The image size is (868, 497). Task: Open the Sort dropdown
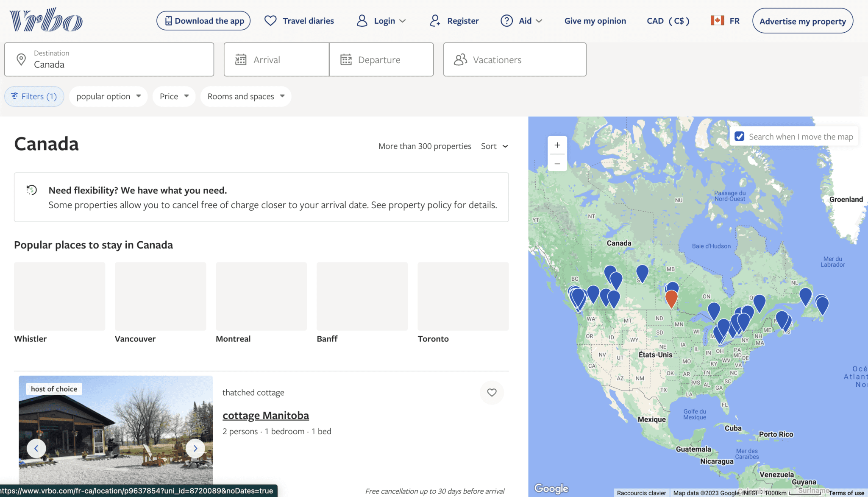pyautogui.click(x=495, y=146)
